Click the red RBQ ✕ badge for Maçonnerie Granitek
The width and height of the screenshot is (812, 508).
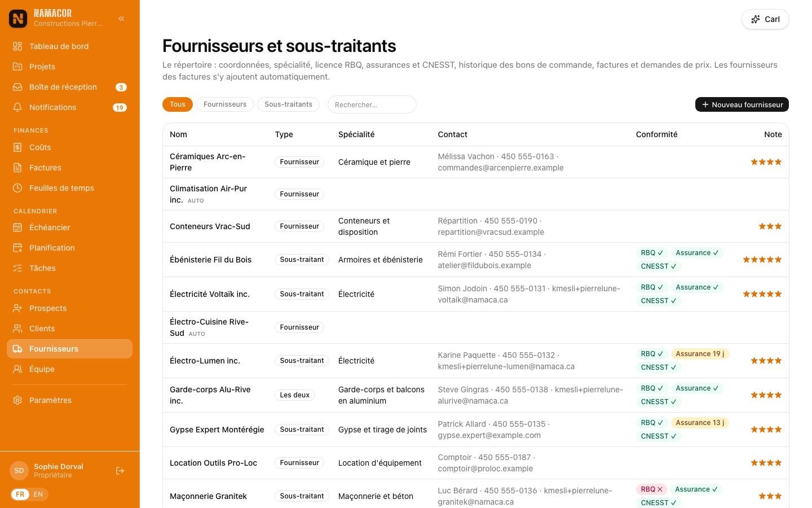coord(652,489)
